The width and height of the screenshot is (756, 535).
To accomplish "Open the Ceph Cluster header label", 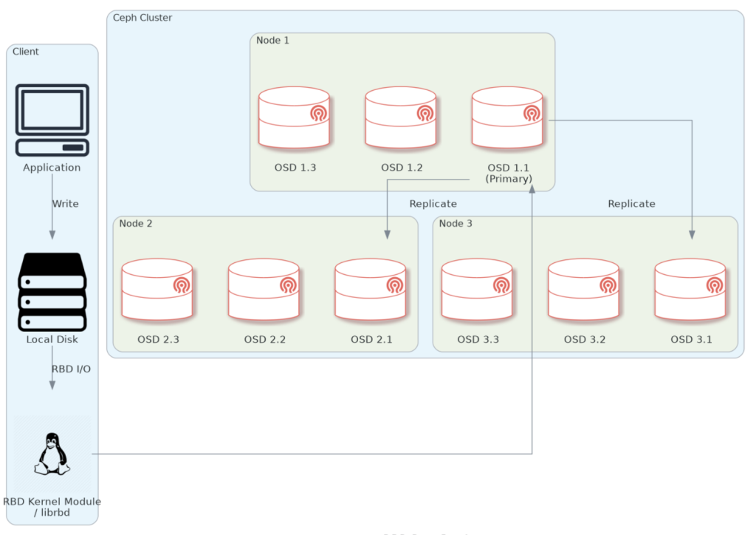I will pyautogui.click(x=142, y=18).
